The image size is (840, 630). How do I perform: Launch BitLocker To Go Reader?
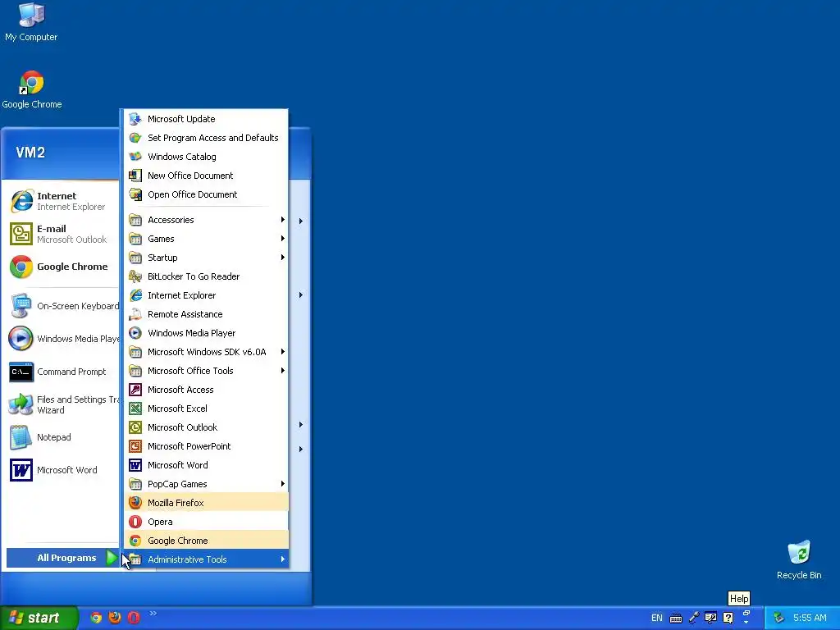(206, 276)
